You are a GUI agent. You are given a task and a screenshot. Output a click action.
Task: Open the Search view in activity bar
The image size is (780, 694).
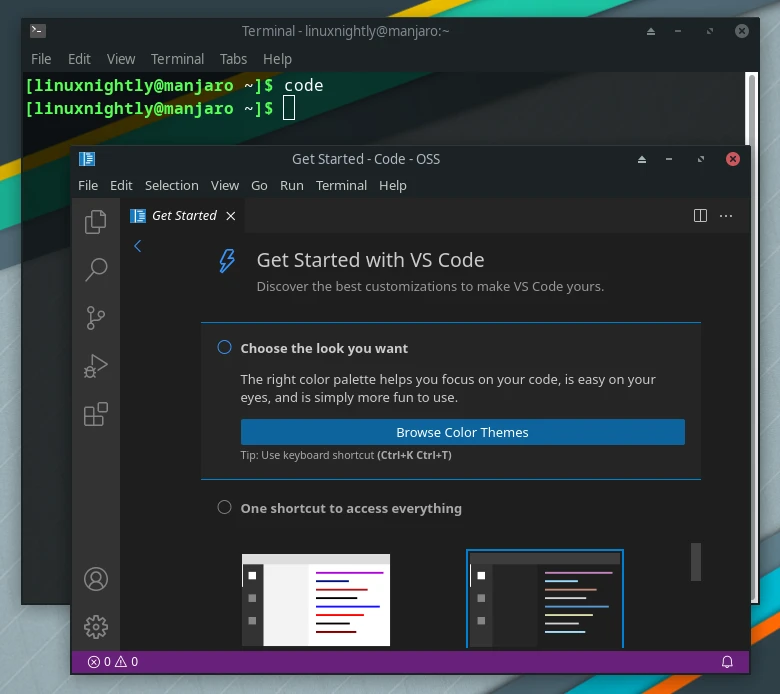[x=96, y=269]
